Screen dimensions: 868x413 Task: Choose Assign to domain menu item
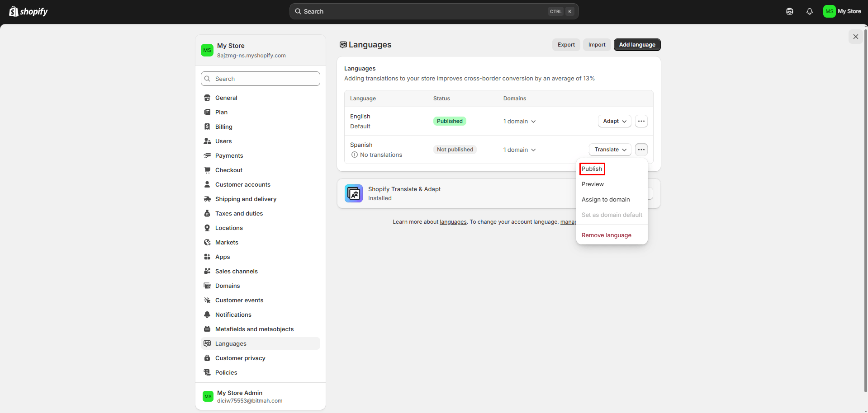606,200
